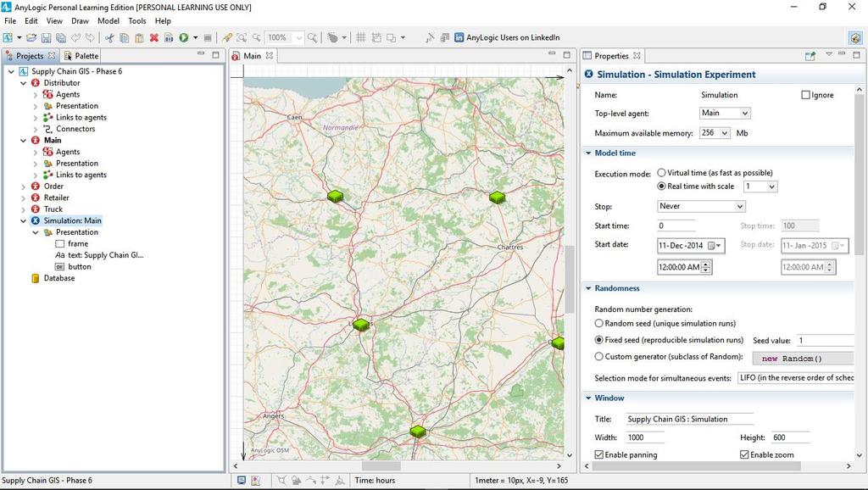The width and height of the screenshot is (868, 490).
Task: Click the LinkedIn icon in the toolbar
Action: pos(459,37)
